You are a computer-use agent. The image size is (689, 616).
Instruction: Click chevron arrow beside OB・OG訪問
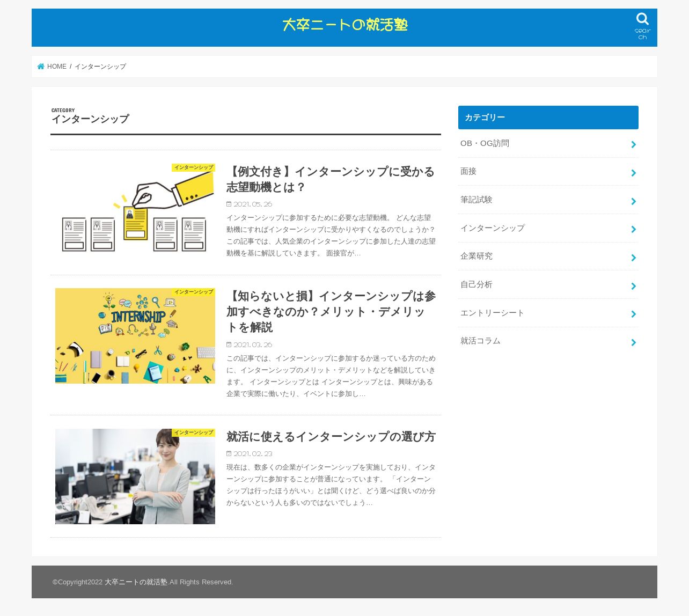pyautogui.click(x=634, y=144)
